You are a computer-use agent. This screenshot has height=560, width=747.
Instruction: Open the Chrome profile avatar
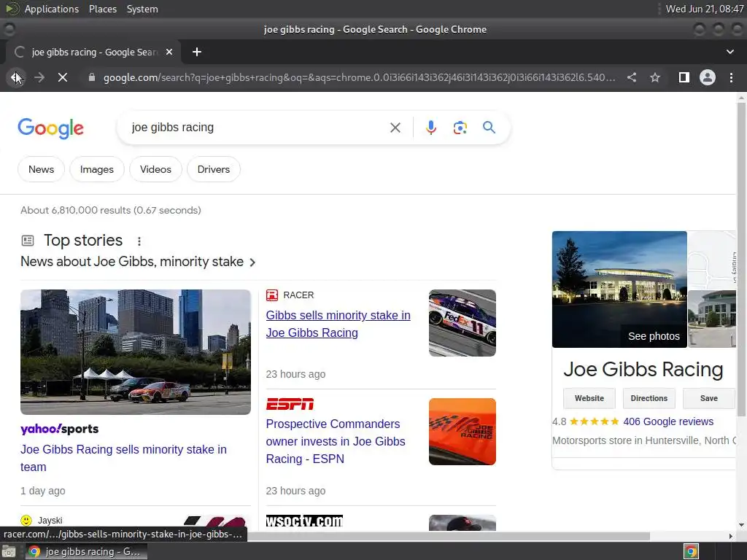click(x=708, y=77)
